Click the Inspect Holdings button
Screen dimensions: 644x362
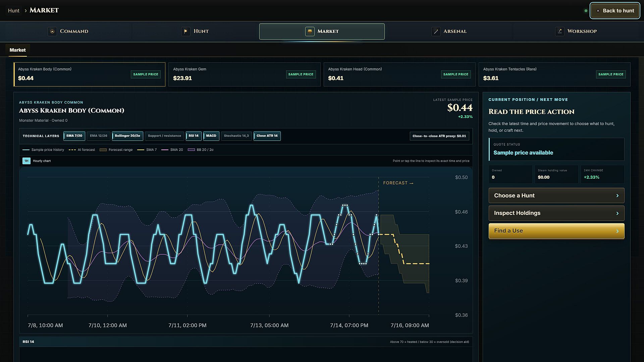556,213
